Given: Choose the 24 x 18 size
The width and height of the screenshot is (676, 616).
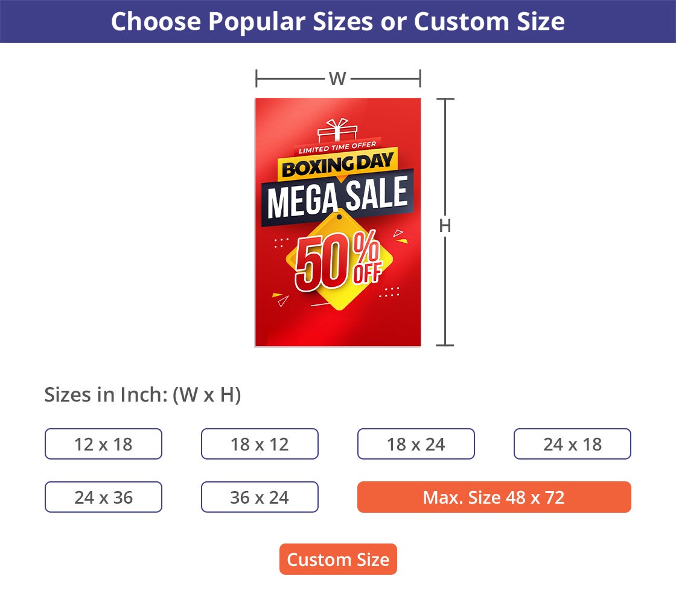Looking at the screenshot, I should [572, 443].
